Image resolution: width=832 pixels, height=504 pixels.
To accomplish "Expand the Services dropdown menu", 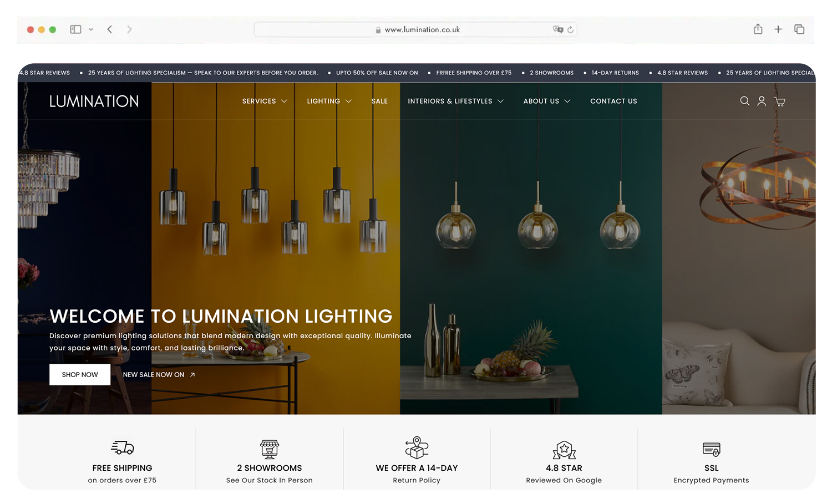I will click(264, 101).
